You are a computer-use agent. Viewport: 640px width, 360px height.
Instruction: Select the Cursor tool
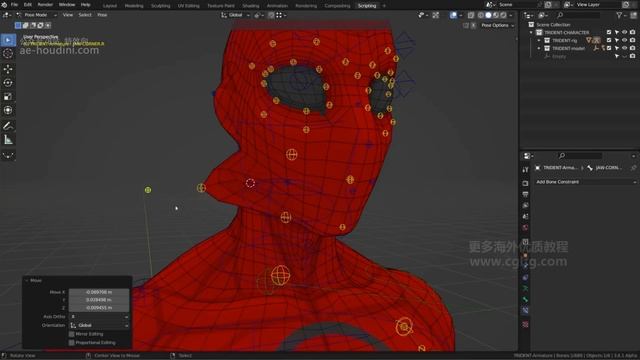8,53
